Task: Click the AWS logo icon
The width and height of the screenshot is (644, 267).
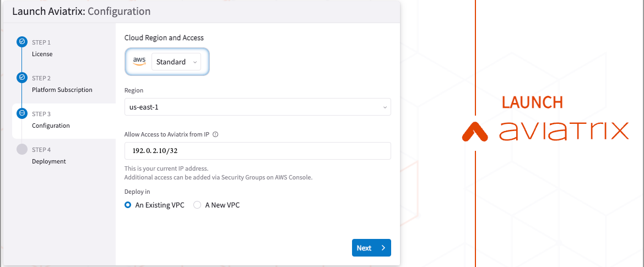Action: pos(139,62)
